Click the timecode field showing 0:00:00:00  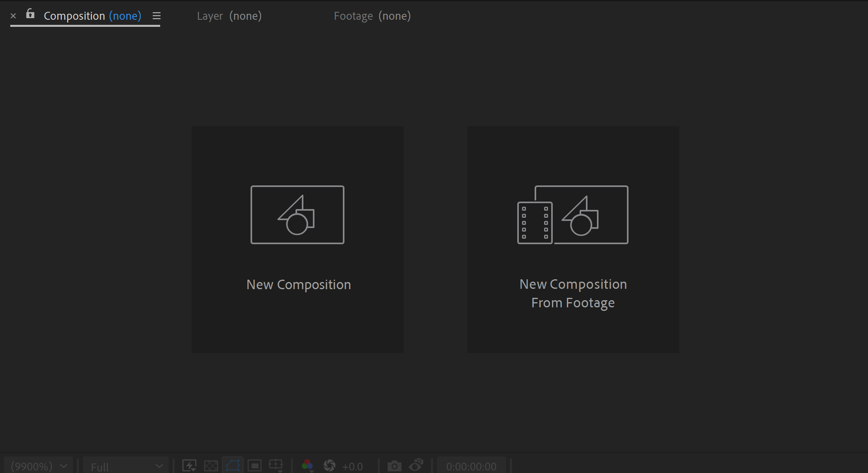471,466
